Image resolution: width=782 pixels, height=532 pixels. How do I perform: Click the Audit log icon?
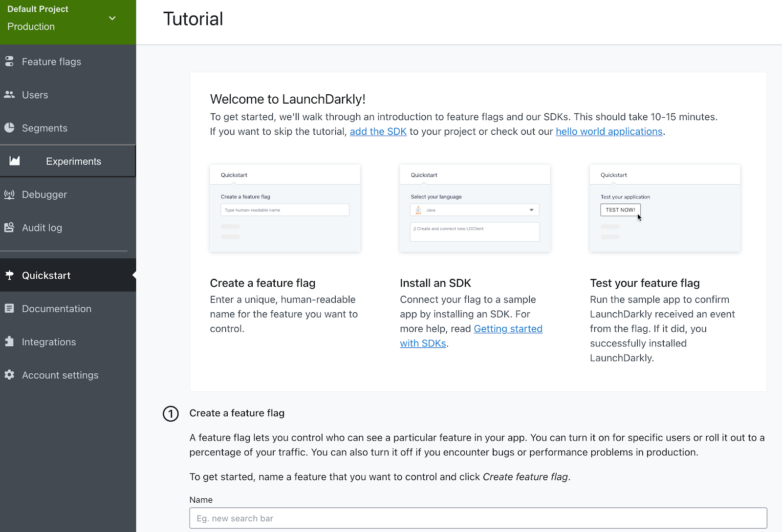(10, 228)
